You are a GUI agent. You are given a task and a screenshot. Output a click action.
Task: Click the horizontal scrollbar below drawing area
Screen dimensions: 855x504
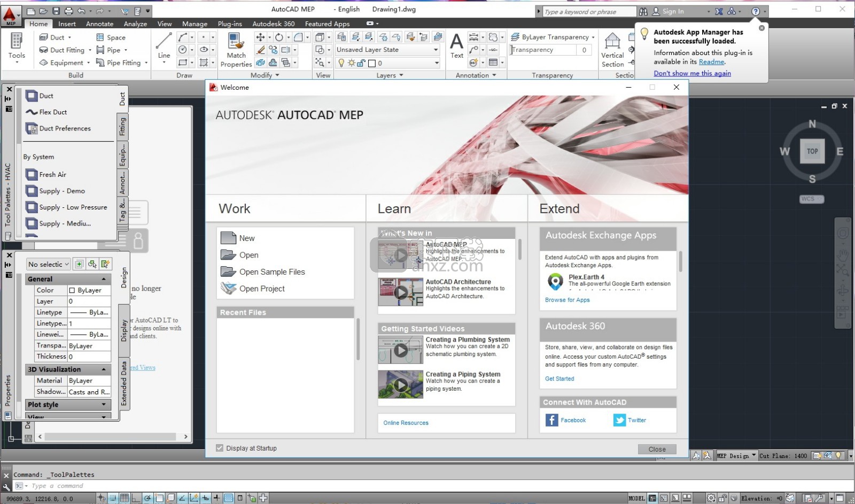113,437
